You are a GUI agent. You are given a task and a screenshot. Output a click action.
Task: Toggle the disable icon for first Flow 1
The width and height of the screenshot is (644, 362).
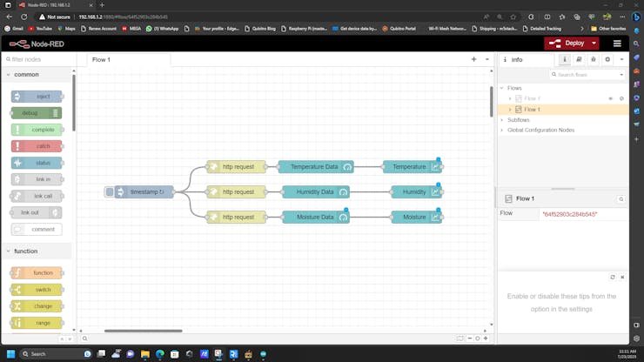tap(621, 98)
